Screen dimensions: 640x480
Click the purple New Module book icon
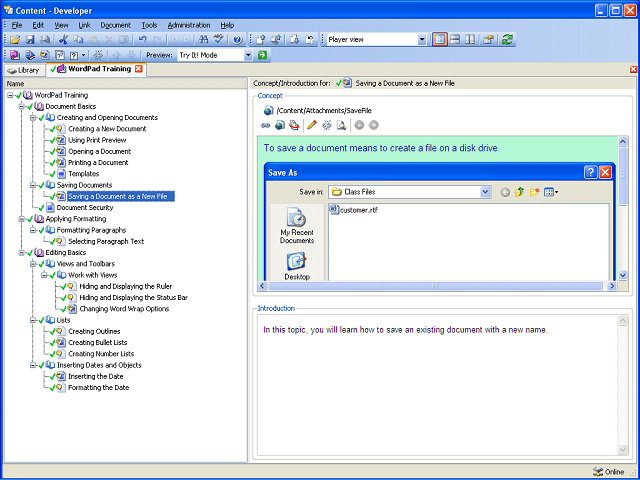(15, 55)
